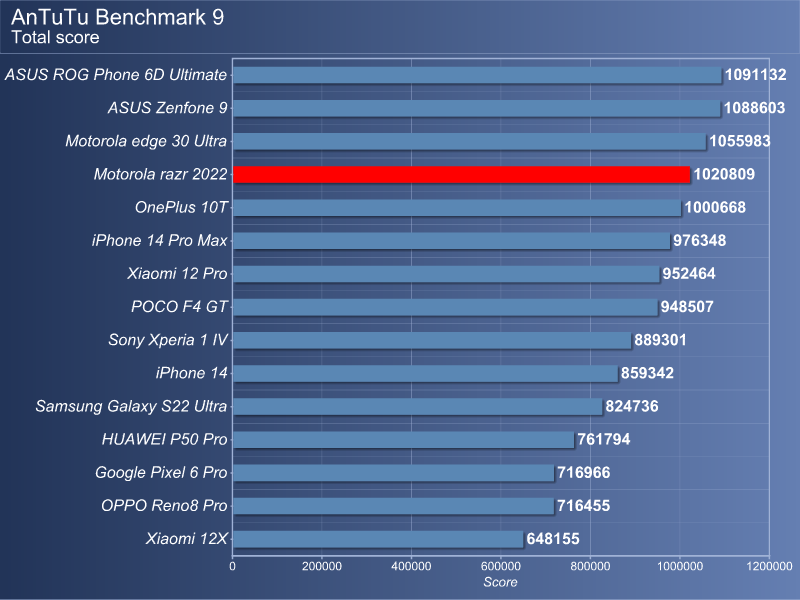The height and width of the screenshot is (600, 800).
Task: Click the 'ASUS ROG Phone 6D Ultimate' device label
Action: click(116, 75)
